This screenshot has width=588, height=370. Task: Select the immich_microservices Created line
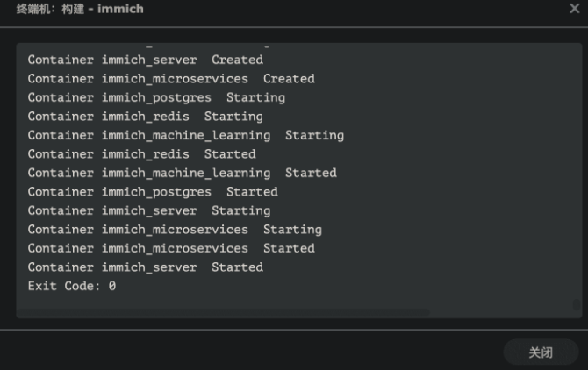pos(170,79)
